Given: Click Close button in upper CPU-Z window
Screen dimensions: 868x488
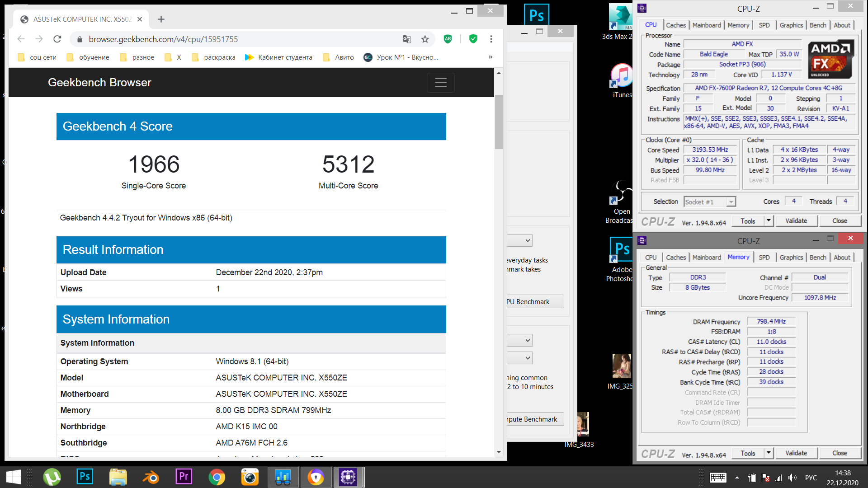Looking at the screenshot, I should pos(840,221).
